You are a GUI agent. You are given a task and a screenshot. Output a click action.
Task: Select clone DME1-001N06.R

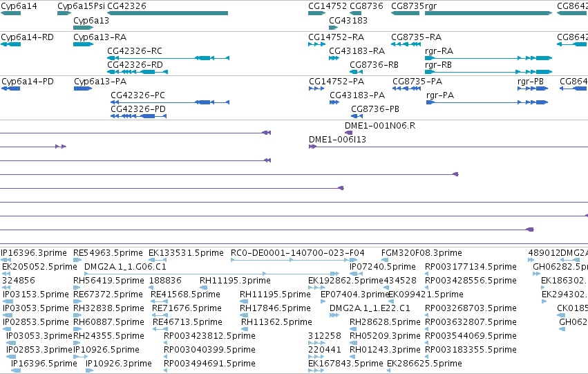[x=348, y=133]
